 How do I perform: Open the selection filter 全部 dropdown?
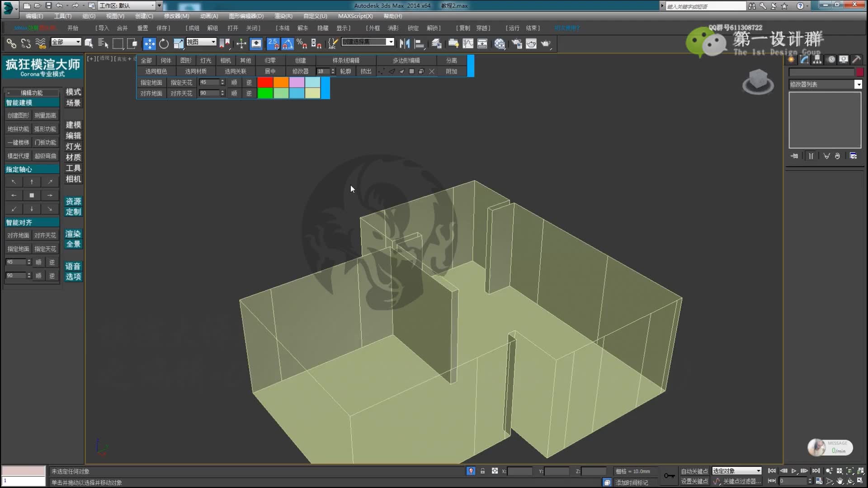tap(66, 42)
